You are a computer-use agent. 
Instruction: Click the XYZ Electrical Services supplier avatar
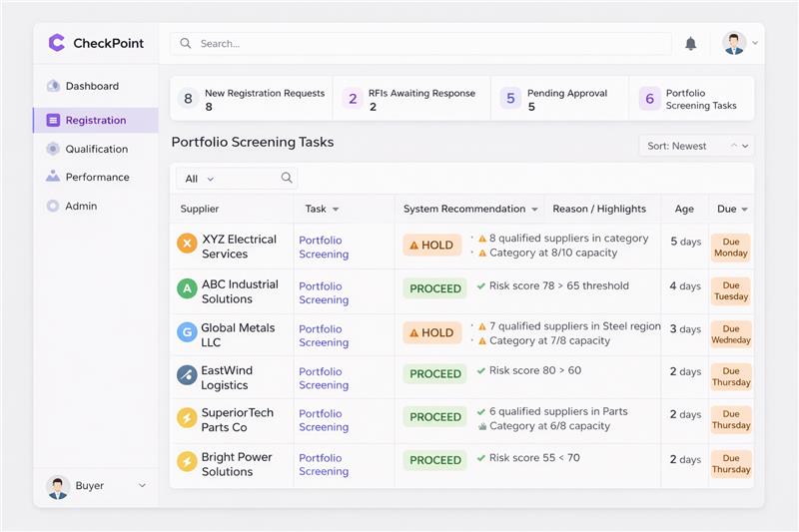click(187, 243)
